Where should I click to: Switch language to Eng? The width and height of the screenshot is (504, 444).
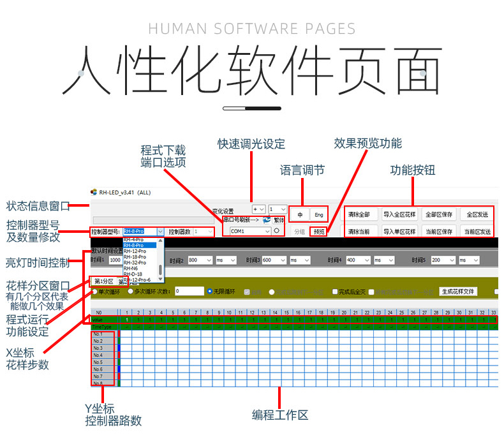[319, 215]
